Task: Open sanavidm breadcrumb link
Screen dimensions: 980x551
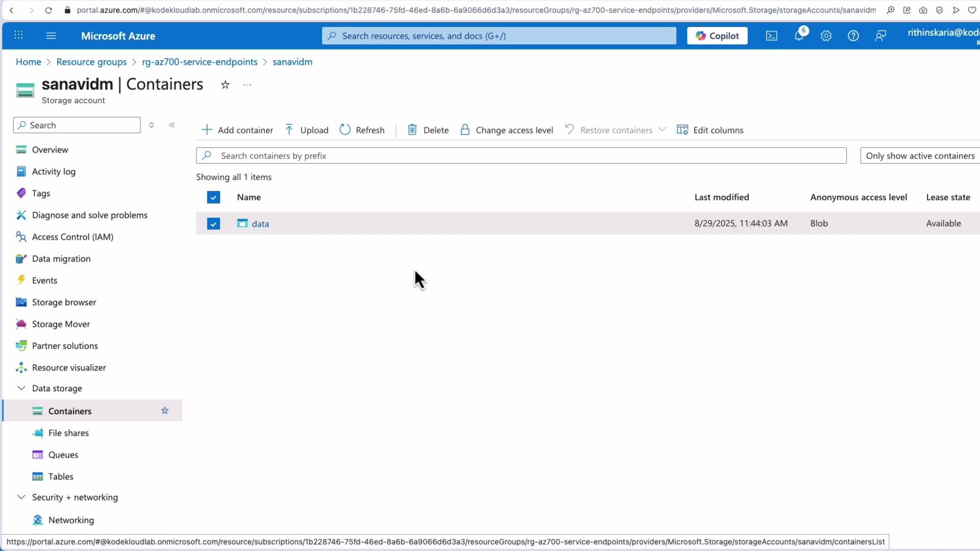Action: (x=292, y=62)
